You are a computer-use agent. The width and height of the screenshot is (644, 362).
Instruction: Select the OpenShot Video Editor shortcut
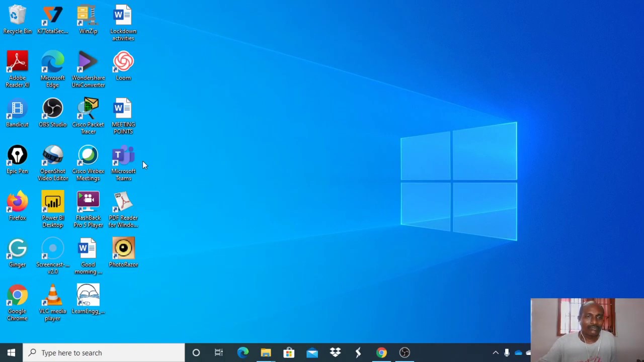coord(52,163)
